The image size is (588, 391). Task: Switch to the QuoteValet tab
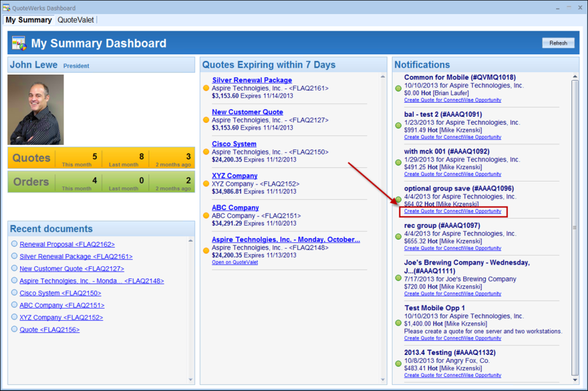[75, 20]
